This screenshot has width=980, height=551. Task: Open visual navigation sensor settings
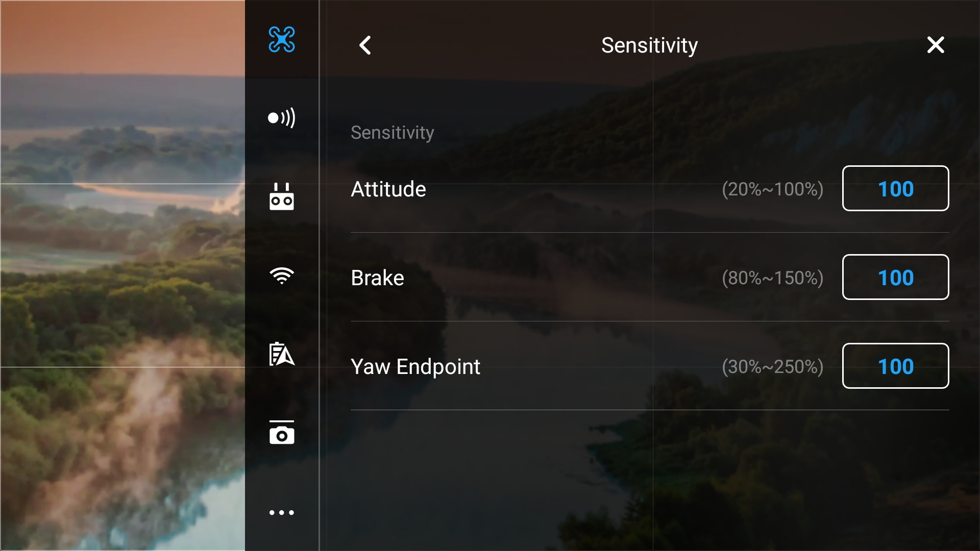282,118
